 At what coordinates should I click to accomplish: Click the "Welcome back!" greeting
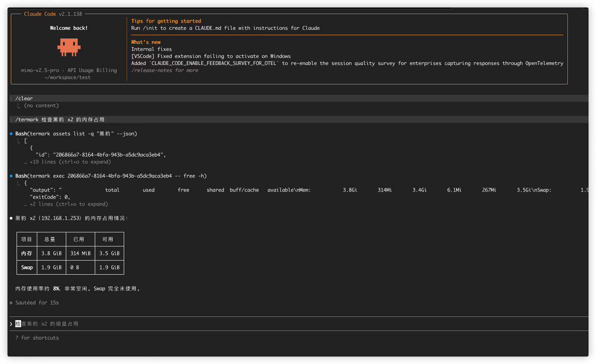(69, 28)
